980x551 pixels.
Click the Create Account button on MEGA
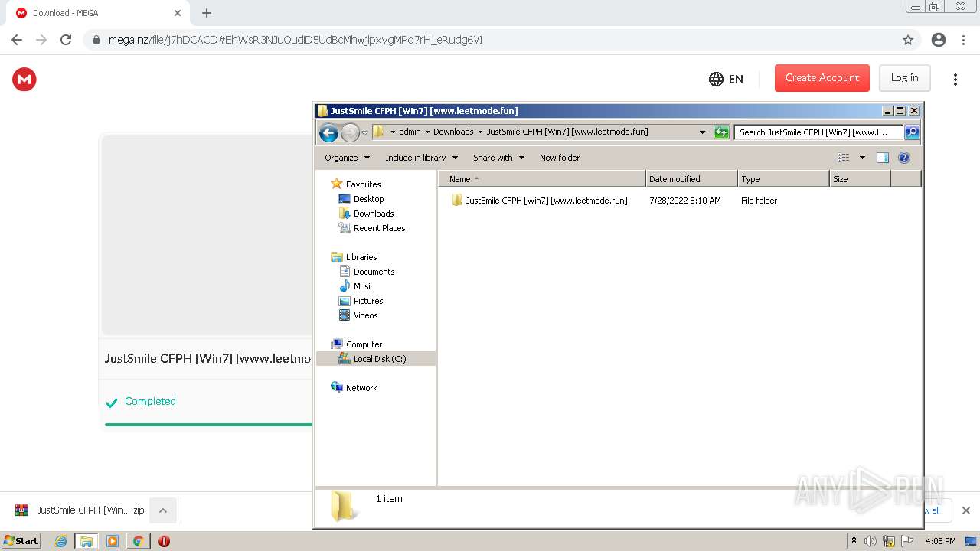(822, 77)
